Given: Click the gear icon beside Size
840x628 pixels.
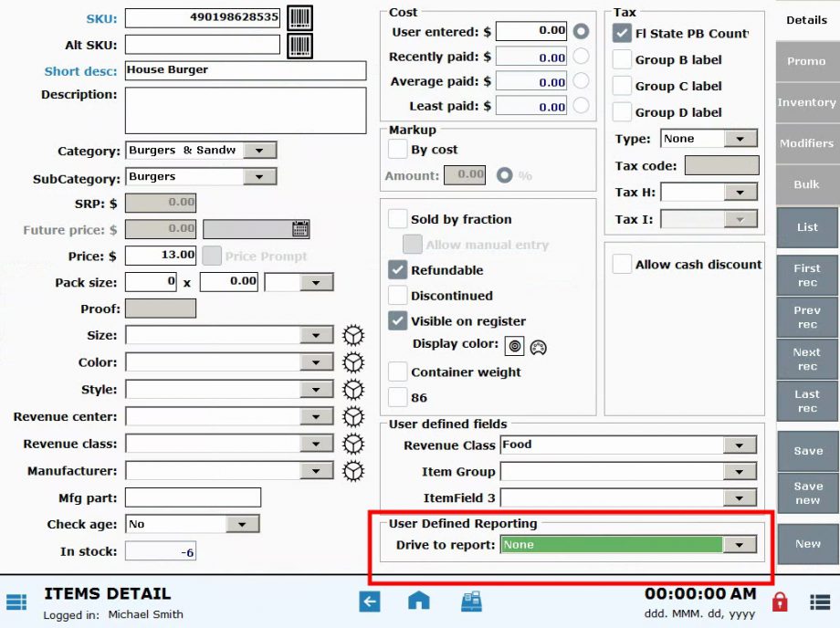Looking at the screenshot, I should 353,336.
